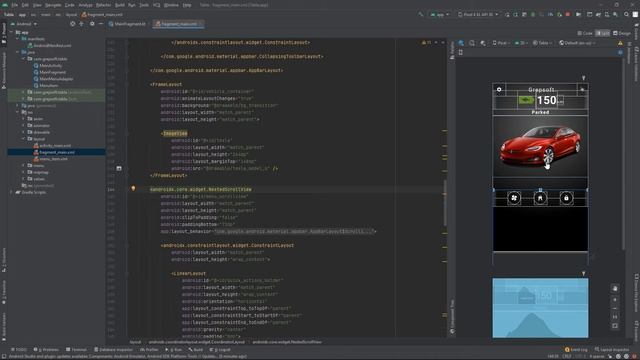
Task: Click the ImageView tag in code editor
Action: click(174, 133)
